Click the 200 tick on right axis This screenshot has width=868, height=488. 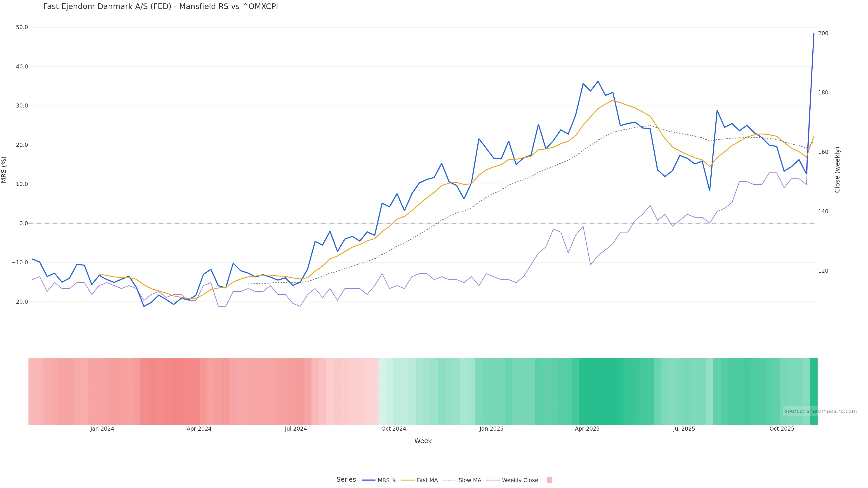823,33
